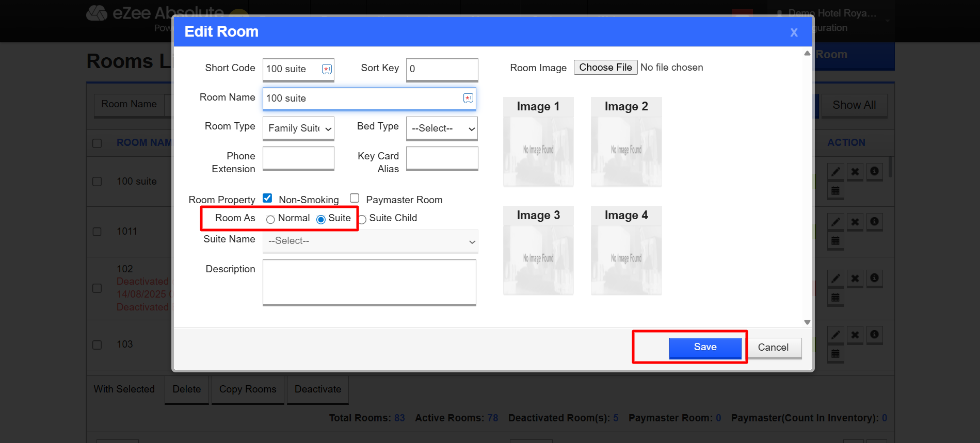This screenshot has width=980, height=443.
Task: Click the Key Card Alias field
Action: 442,158
